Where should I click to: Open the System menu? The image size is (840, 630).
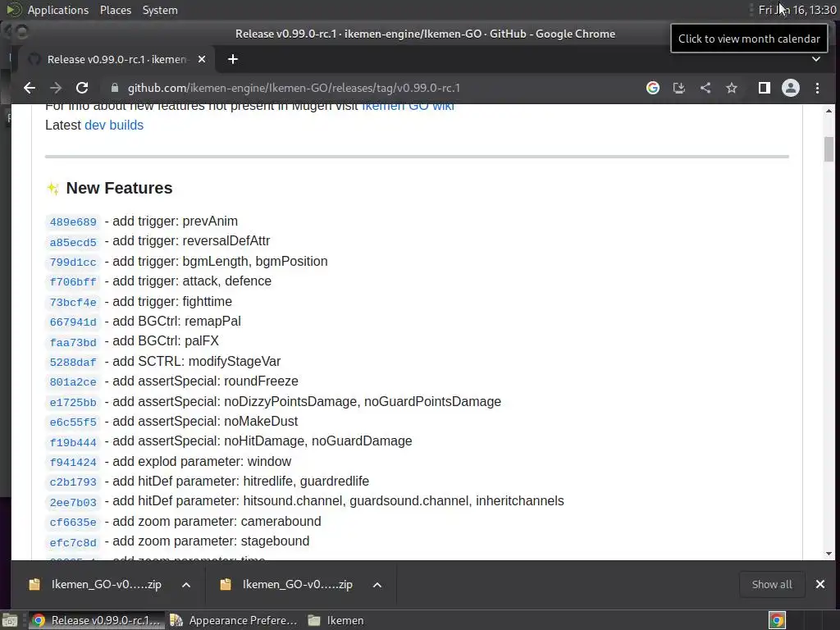tap(160, 10)
